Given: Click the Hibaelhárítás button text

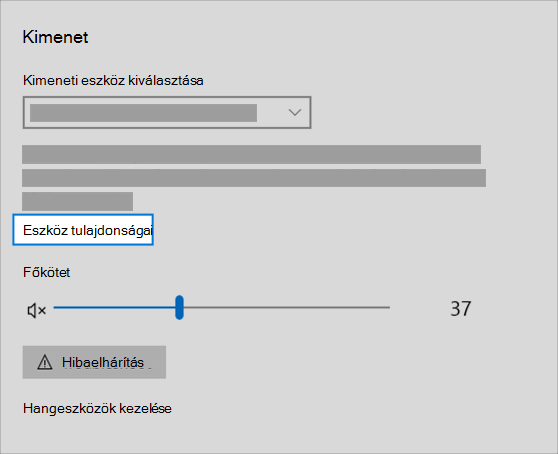Looking at the screenshot, I should [x=103, y=362].
